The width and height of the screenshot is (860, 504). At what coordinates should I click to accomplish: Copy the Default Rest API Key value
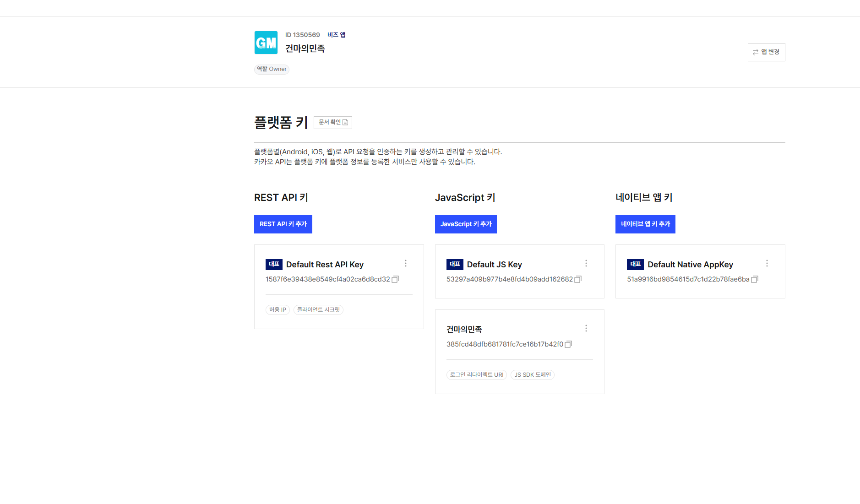[395, 279]
